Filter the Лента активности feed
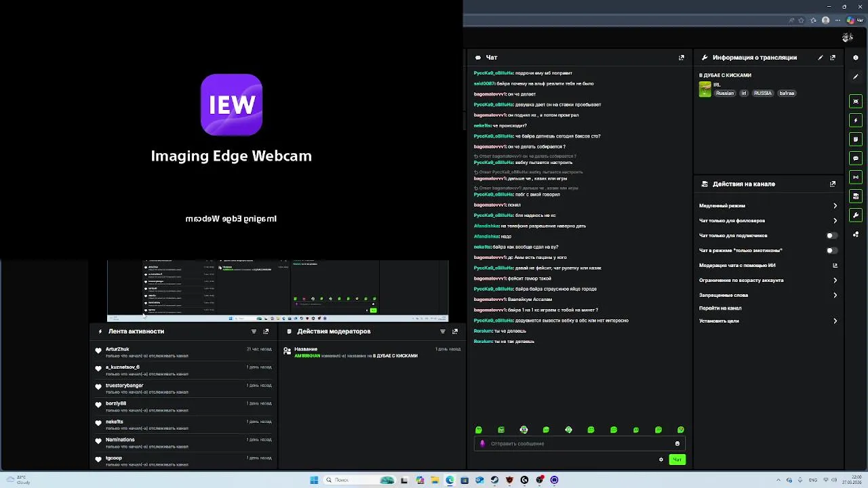 (254, 331)
